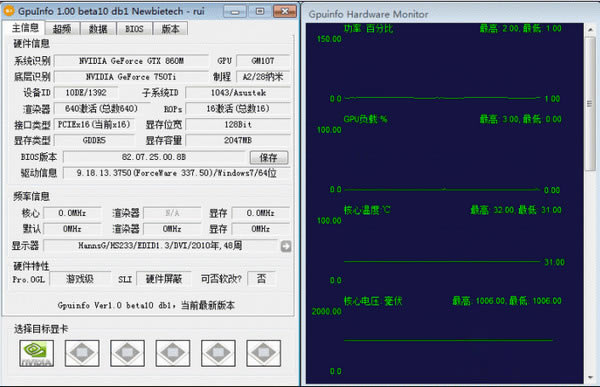Click the voltage max 1006.00 reading text

[507, 301]
